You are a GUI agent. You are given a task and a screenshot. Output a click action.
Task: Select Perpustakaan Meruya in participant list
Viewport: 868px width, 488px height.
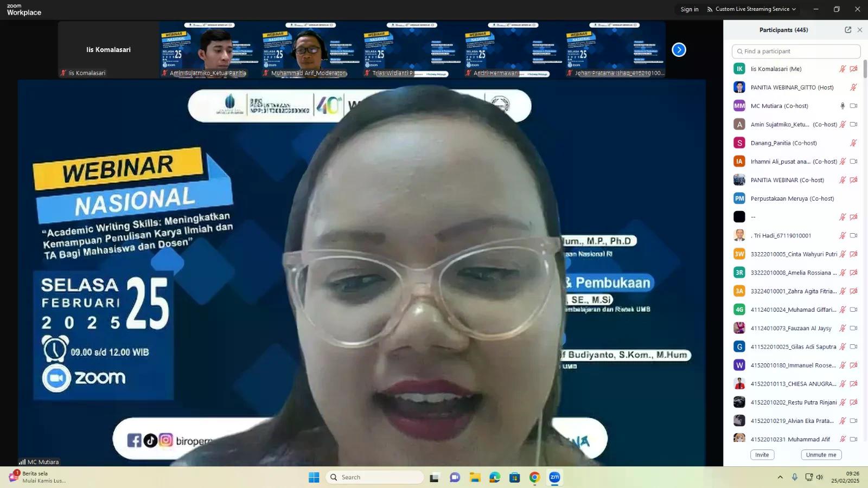[x=792, y=198]
